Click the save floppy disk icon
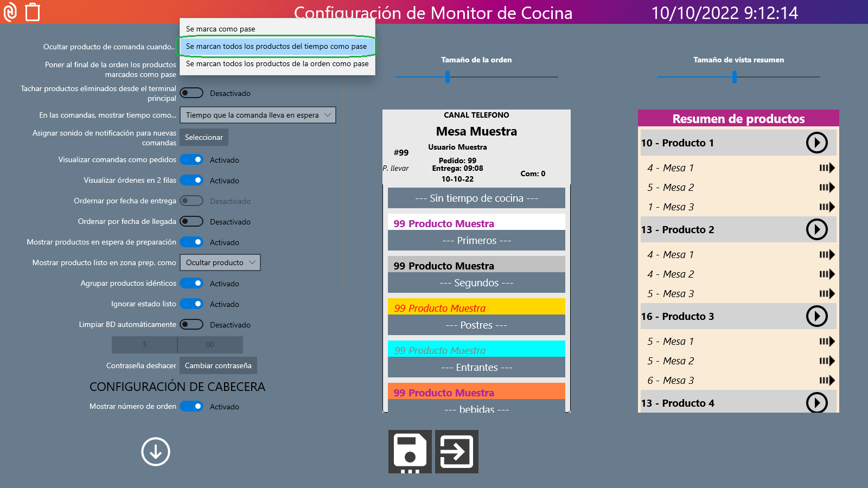This screenshot has height=488, width=868. pyautogui.click(x=410, y=452)
